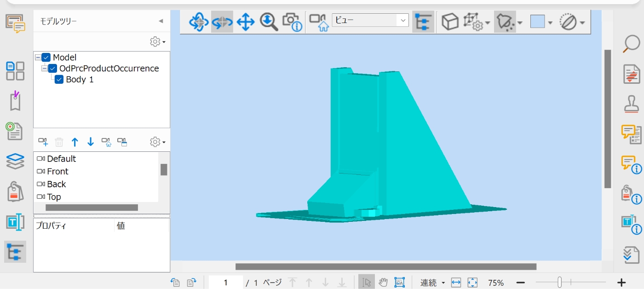
Task: Open the ビュー view combo box
Action: (402, 20)
